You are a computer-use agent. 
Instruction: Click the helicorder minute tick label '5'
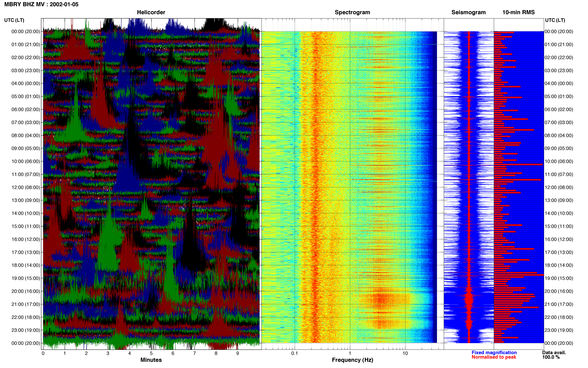[151, 353]
